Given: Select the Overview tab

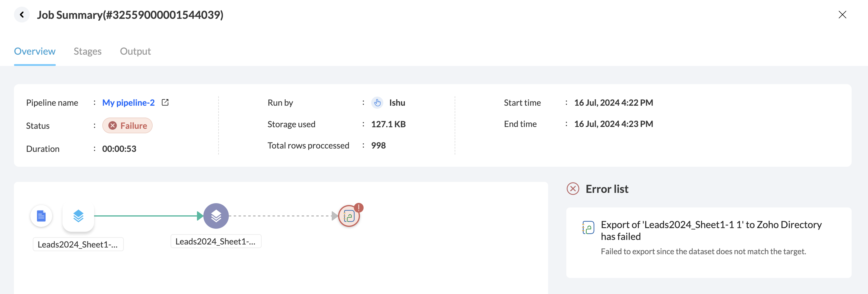Looking at the screenshot, I should [x=35, y=51].
